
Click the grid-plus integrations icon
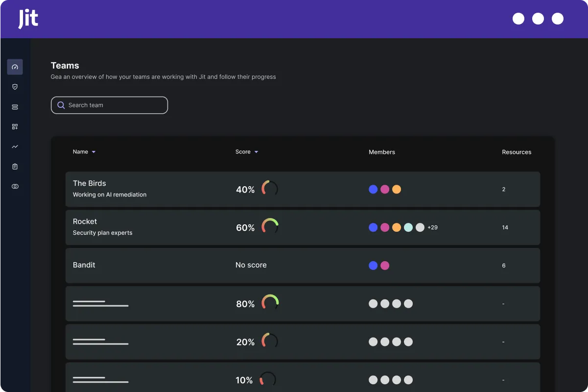point(15,126)
